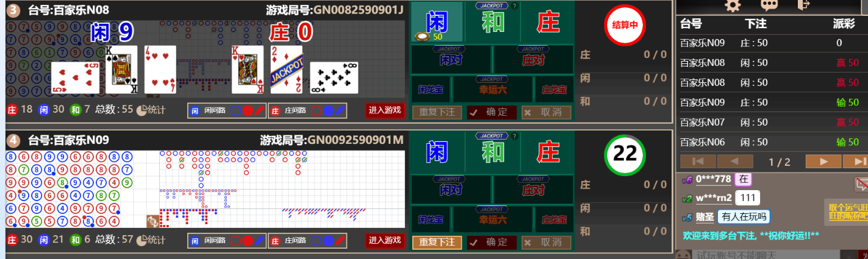Click the table number 4 badge

coord(13,140)
